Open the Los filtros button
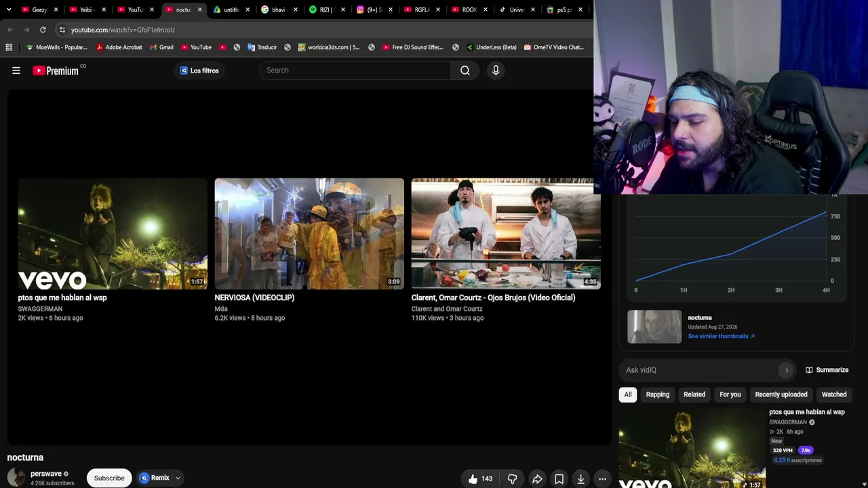Image resolution: width=868 pixels, height=488 pixels. (x=199, y=70)
